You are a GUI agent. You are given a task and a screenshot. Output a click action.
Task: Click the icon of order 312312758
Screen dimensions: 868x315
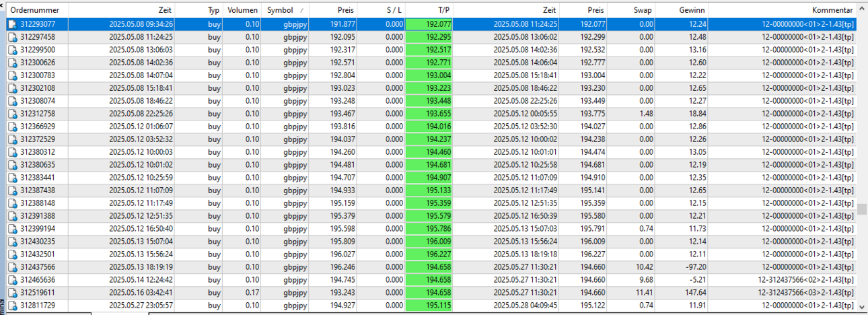click(12, 113)
